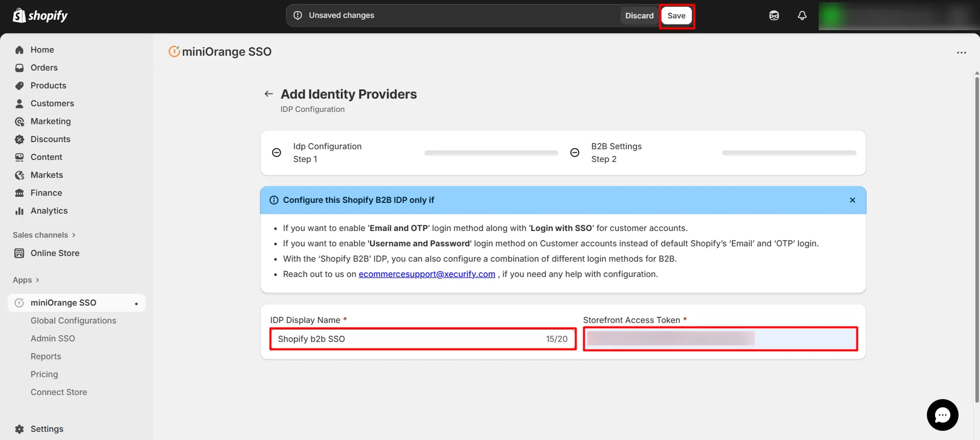Click the B2B Settings progress bar

click(x=789, y=153)
